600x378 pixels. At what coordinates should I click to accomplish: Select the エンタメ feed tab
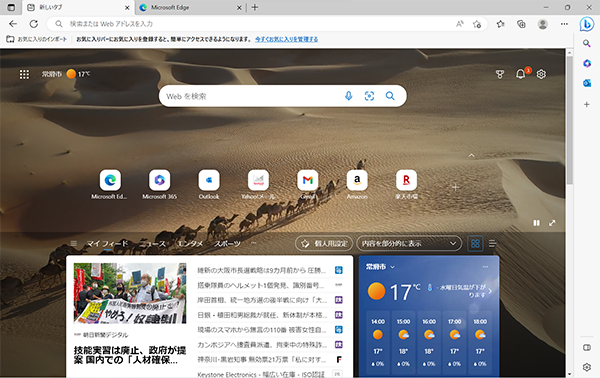pyautogui.click(x=190, y=244)
